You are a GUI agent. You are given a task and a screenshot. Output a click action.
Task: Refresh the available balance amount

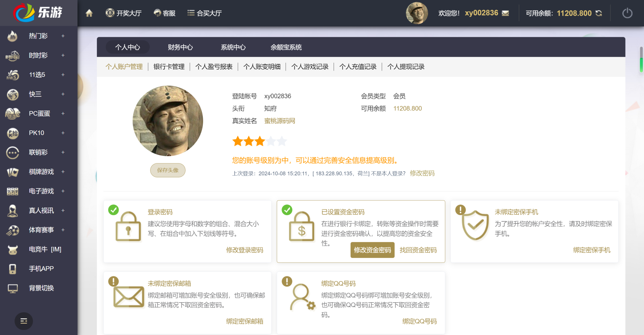tap(599, 13)
